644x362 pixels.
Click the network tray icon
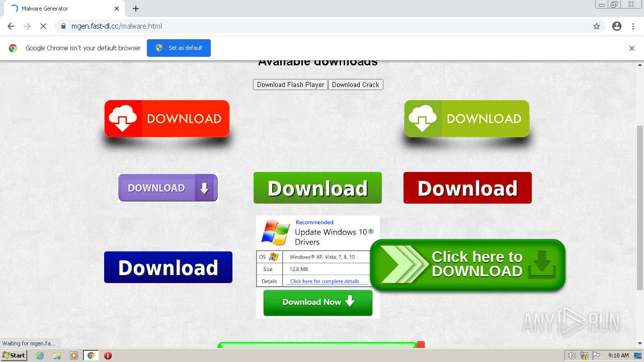584,355
